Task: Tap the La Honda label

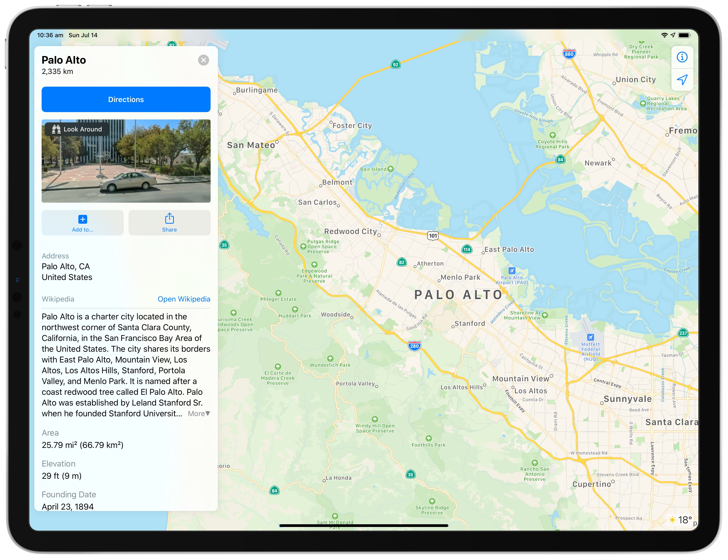Action: point(338,478)
